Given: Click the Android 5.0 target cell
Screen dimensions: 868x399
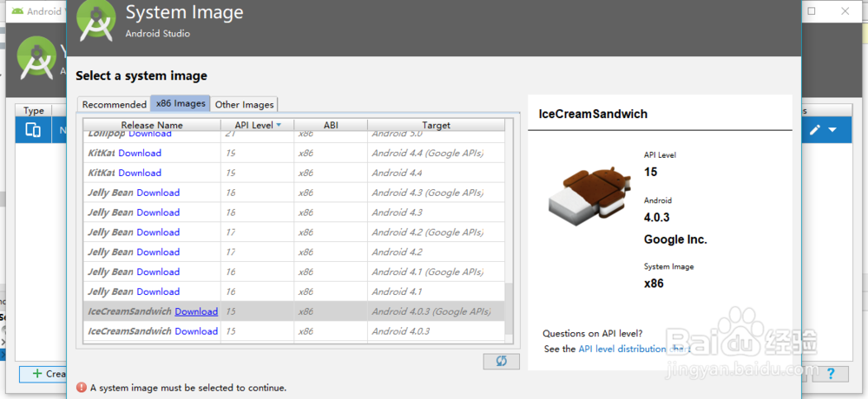Looking at the screenshot, I should [437, 135].
